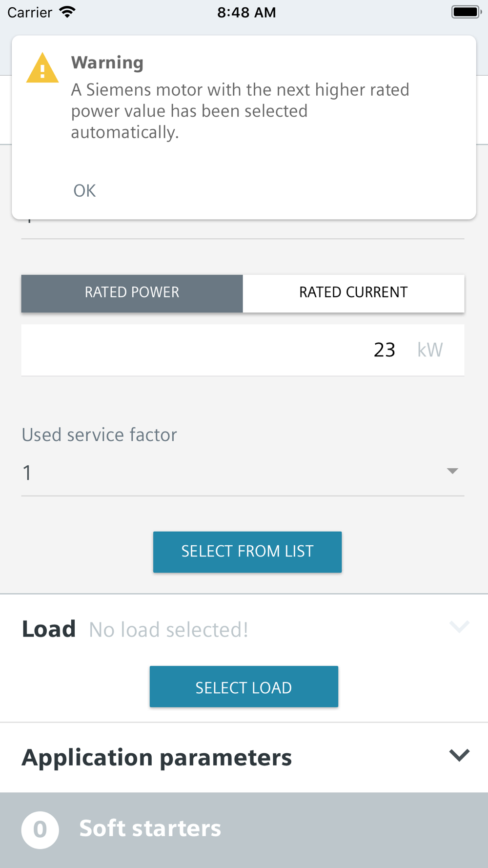488x868 pixels.
Task: Switch to the RATED CURRENT tab
Action: [x=353, y=292]
